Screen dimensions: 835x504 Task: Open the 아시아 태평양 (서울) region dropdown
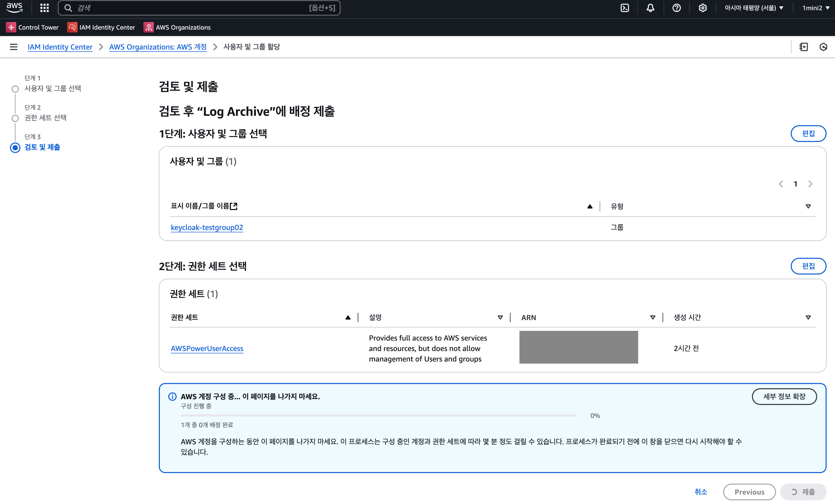point(754,8)
